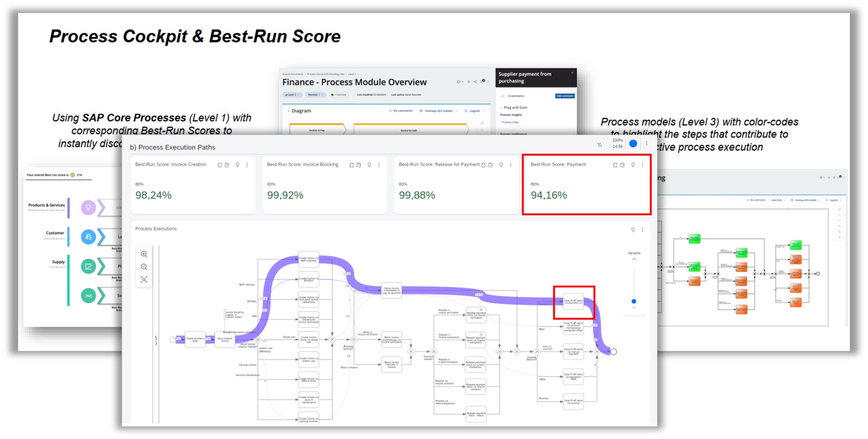Open insights lightbulb on Invoice Blocking card
The width and height of the screenshot is (868, 439).
[x=369, y=165]
